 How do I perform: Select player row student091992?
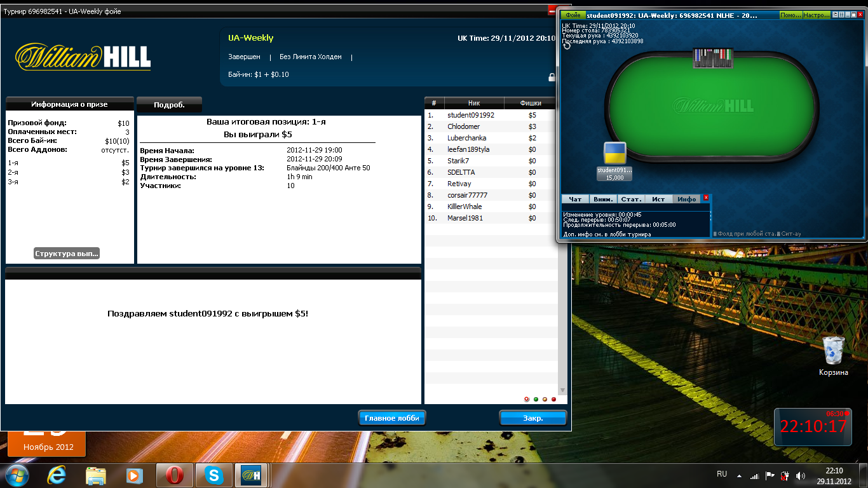tap(491, 115)
